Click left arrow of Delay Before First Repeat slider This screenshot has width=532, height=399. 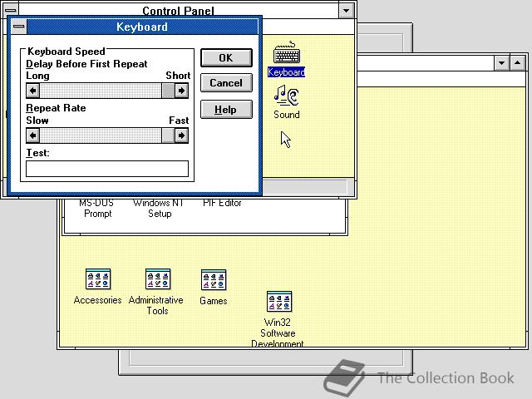point(33,91)
